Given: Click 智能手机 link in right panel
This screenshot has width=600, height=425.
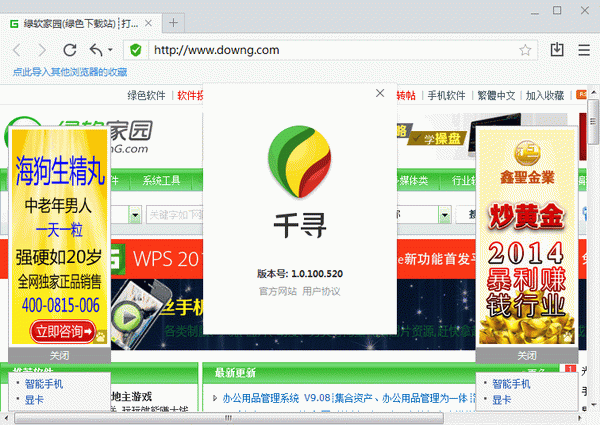Looking at the screenshot, I should [x=511, y=384].
